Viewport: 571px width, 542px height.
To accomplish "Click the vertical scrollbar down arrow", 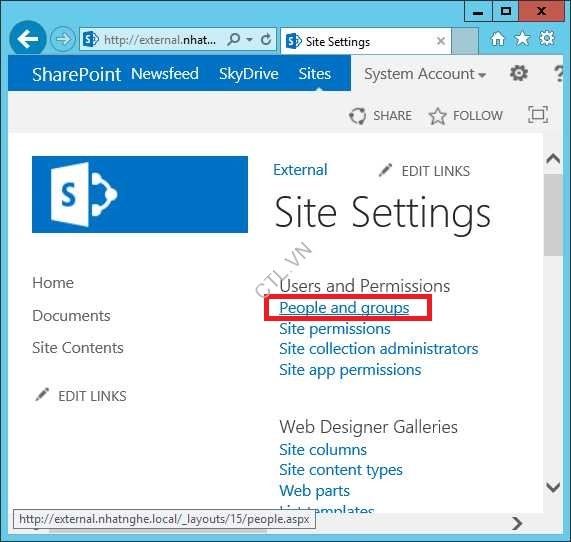I will (x=553, y=487).
